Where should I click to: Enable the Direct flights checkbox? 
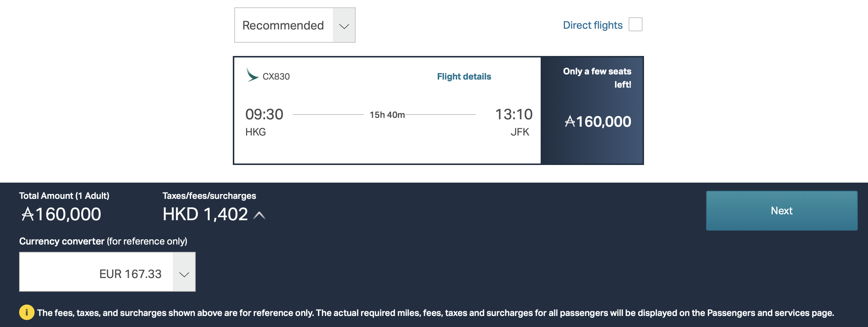[635, 25]
